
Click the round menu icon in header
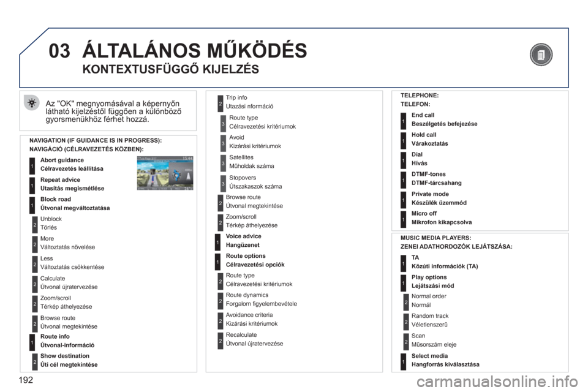coord(541,55)
